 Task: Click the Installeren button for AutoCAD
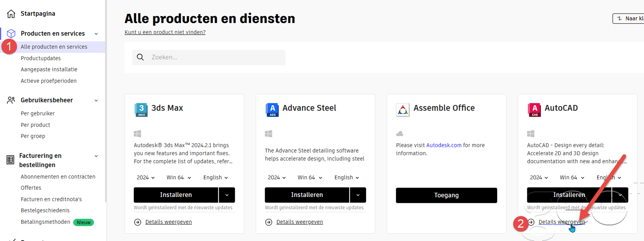click(x=569, y=195)
